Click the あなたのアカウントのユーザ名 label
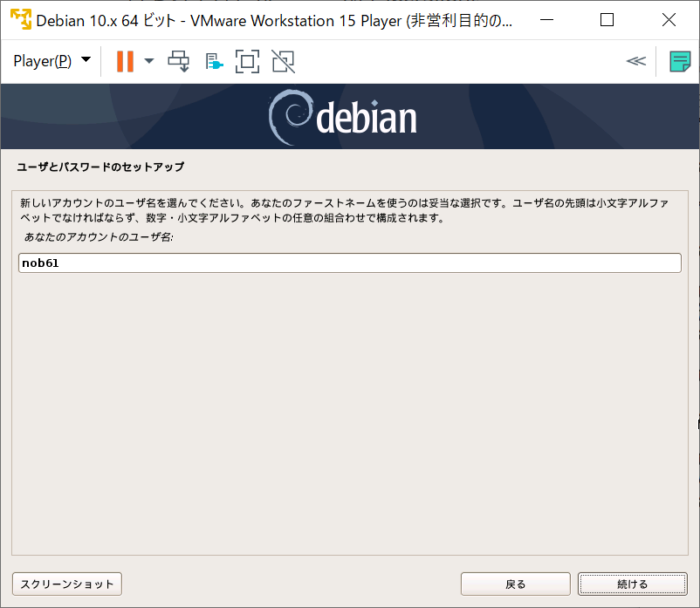 point(99,237)
